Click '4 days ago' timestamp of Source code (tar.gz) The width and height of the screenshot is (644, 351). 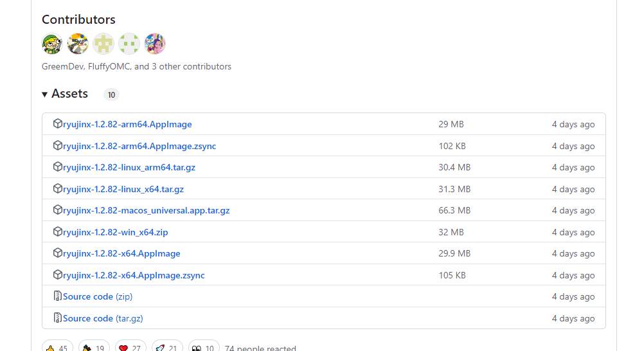tap(573, 318)
